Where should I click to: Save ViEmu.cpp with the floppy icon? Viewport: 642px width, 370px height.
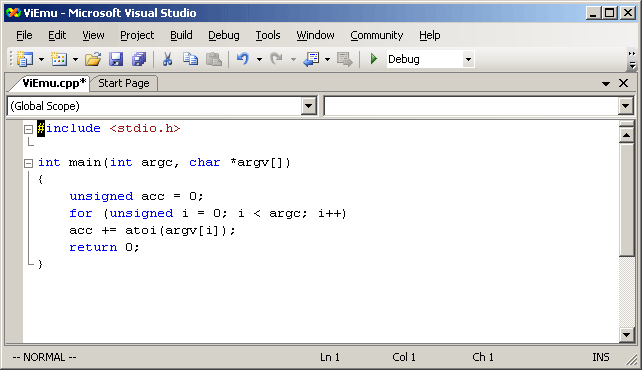[116, 59]
